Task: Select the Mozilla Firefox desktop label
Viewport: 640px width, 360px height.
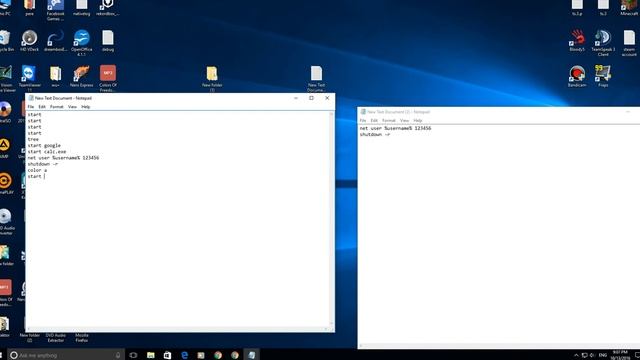Action: click(x=82, y=338)
